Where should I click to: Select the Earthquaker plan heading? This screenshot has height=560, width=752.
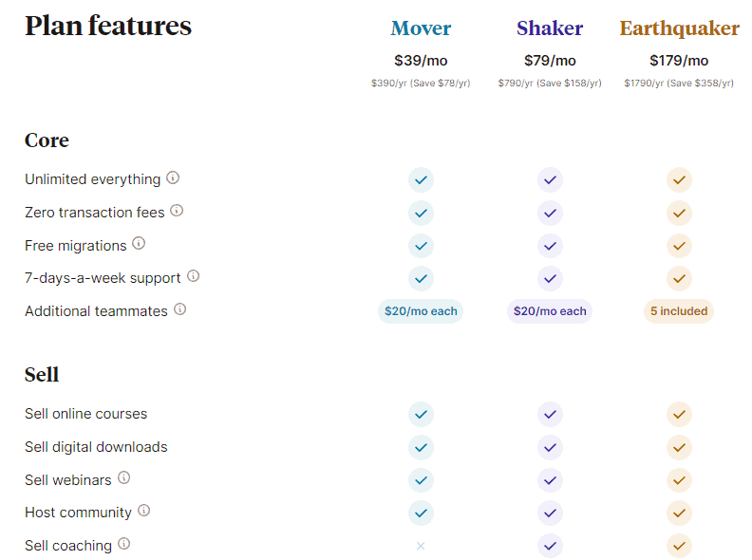pyautogui.click(x=679, y=28)
